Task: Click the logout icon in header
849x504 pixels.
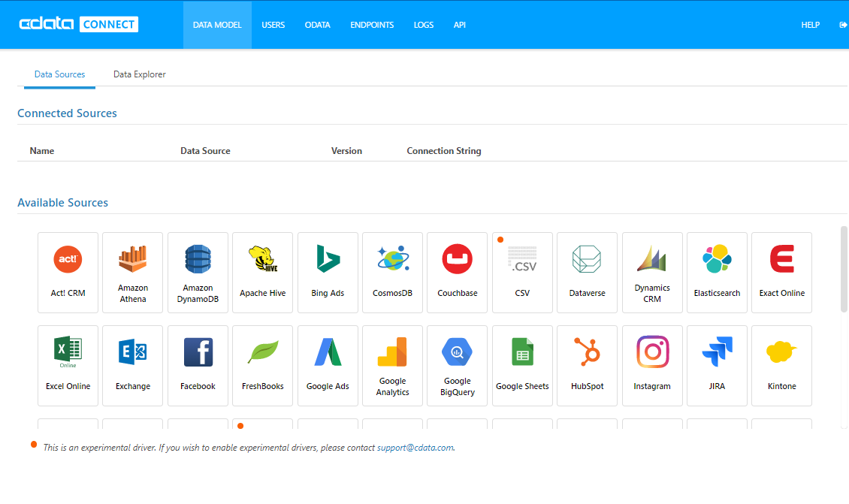Action: click(x=843, y=25)
